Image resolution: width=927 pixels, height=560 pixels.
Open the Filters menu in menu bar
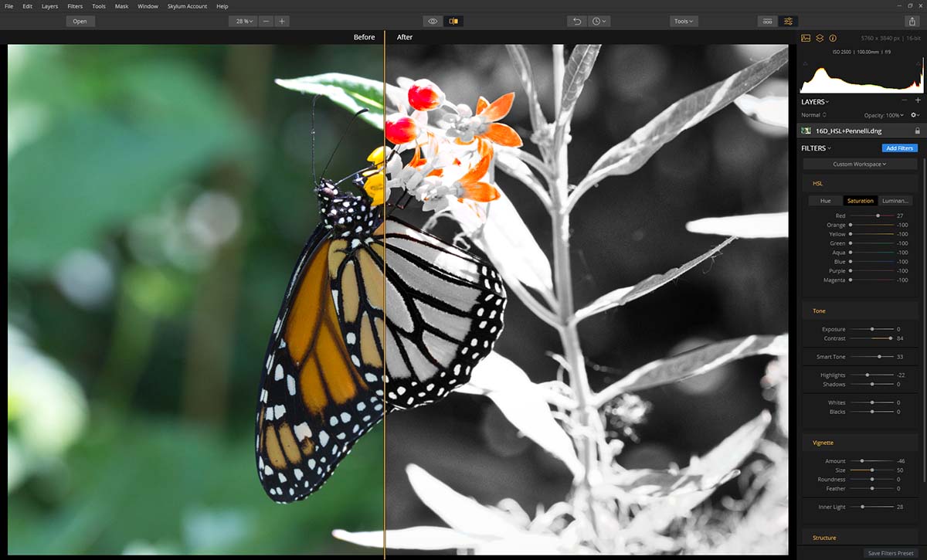click(x=75, y=6)
